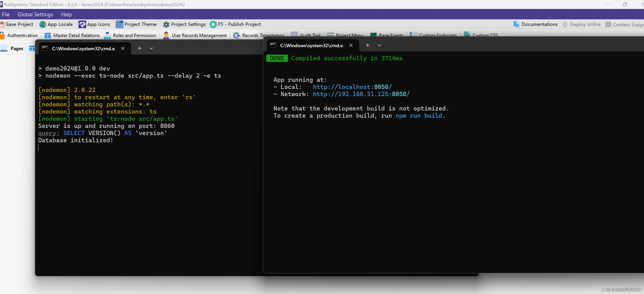Open App Icons tool

pyautogui.click(x=82, y=24)
